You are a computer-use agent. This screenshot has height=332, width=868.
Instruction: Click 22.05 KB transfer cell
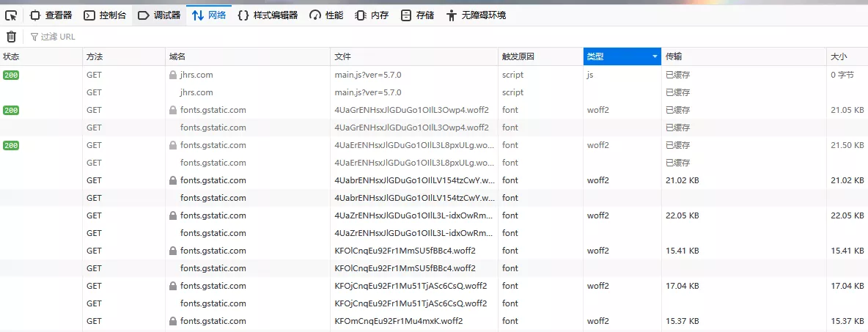click(x=682, y=215)
